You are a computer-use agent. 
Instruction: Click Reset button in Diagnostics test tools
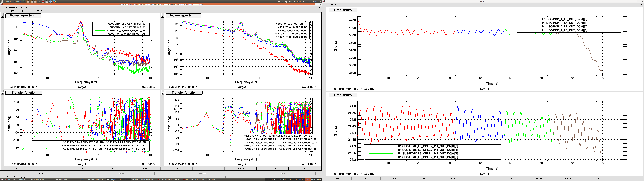pos(17,168)
